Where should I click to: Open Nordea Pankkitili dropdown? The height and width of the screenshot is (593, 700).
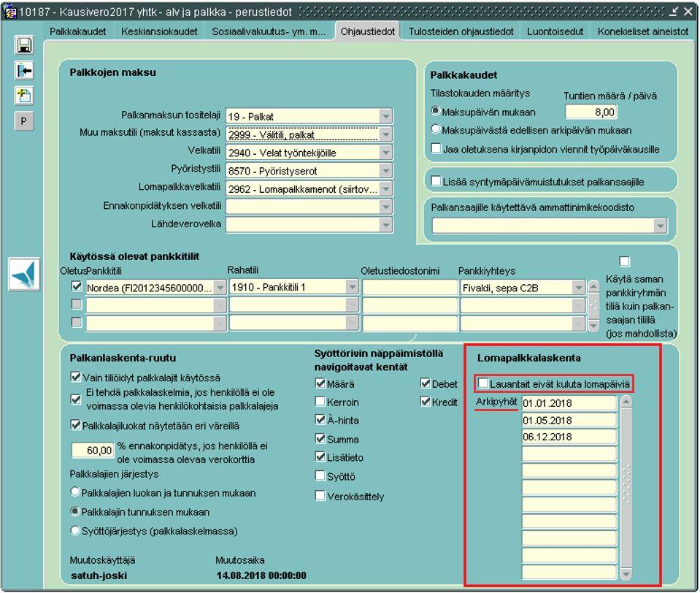click(220, 288)
